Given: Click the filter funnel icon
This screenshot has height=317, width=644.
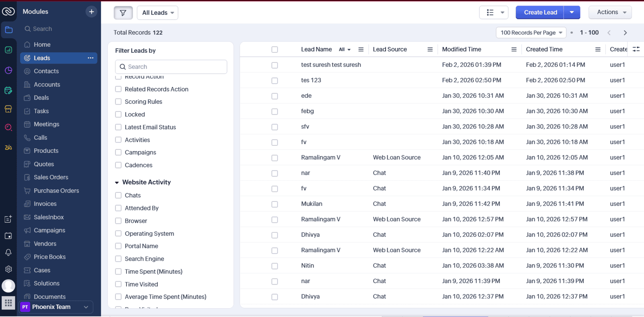Looking at the screenshot, I should (x=123, y=13).
